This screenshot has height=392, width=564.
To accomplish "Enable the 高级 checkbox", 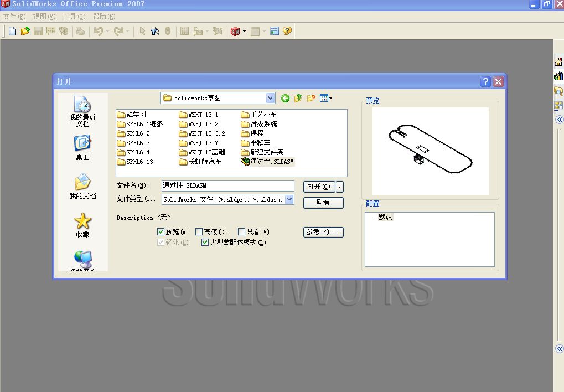I will pos(199,231).
